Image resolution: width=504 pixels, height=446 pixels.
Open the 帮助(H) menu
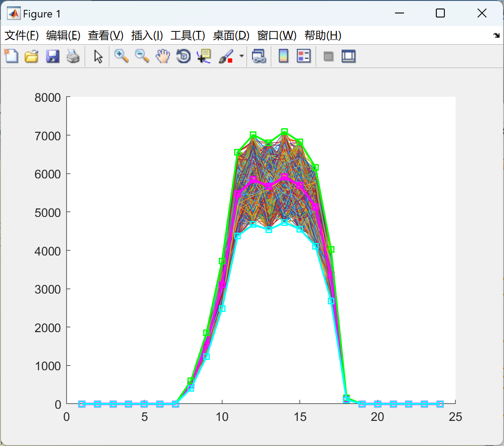click(323, 35)
